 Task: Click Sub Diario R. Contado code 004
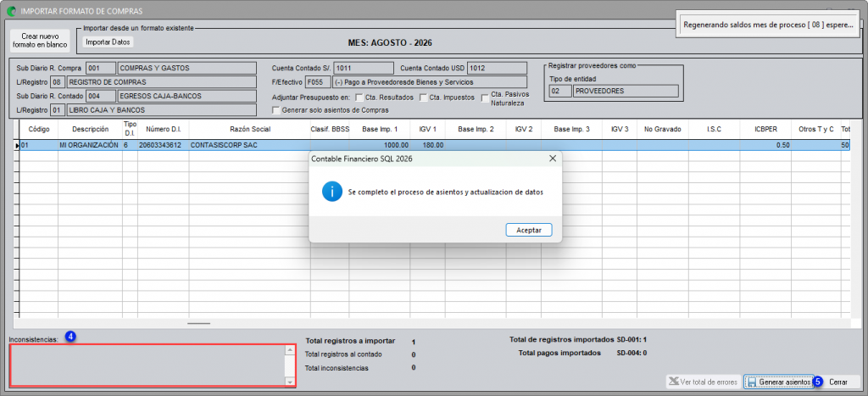101,96
